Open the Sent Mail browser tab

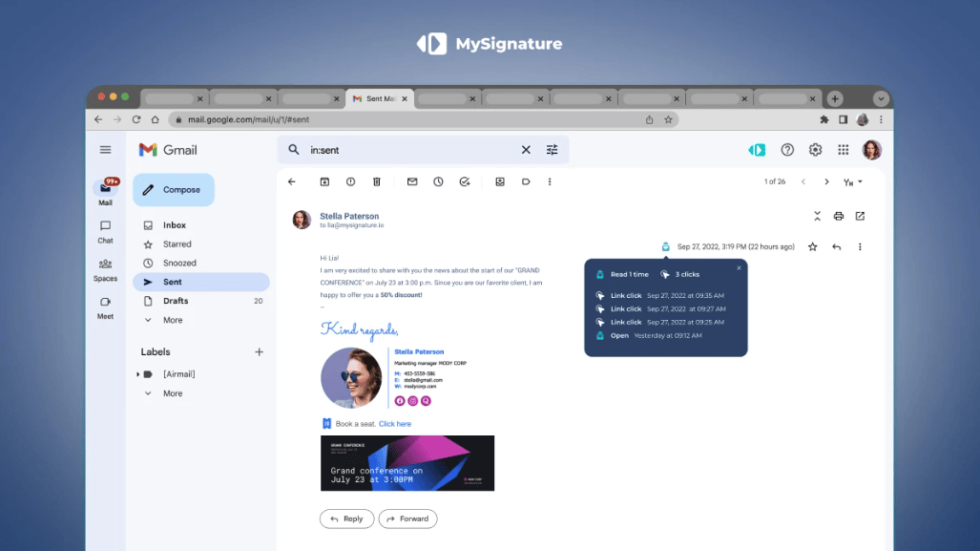click(378, 97)
